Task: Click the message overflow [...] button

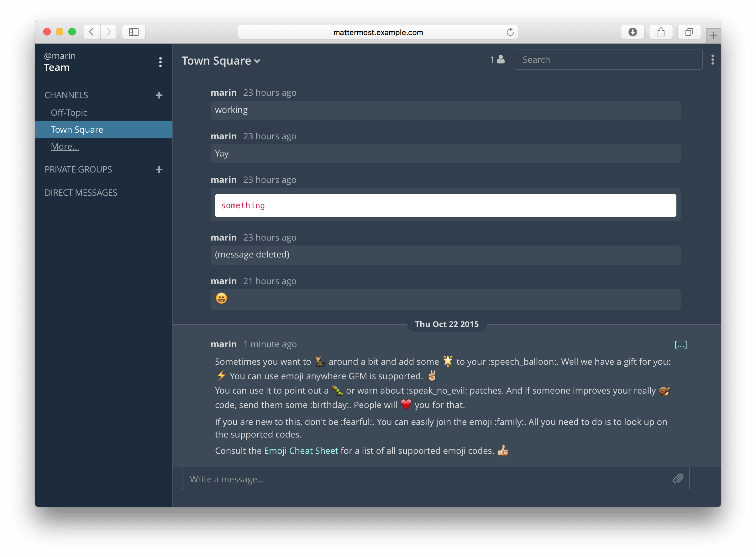Action: (x=680, y=344)
